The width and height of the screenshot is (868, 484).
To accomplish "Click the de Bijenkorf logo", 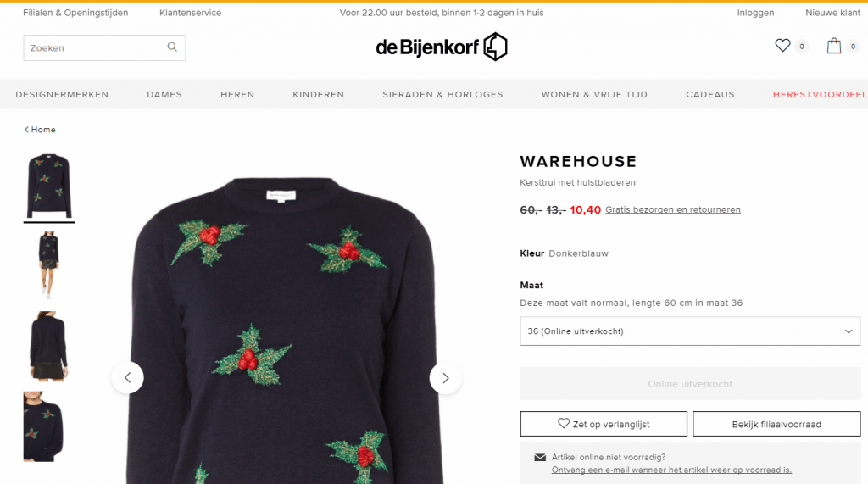I will point(441,47).
